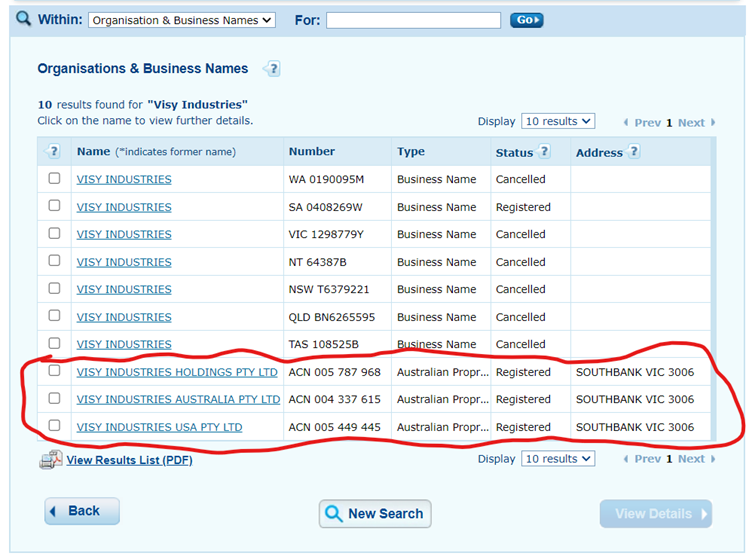The width and height of the screenshot is (752, 559).
Task: Open View Results List (PDF) link
Action: click(129, 460)
